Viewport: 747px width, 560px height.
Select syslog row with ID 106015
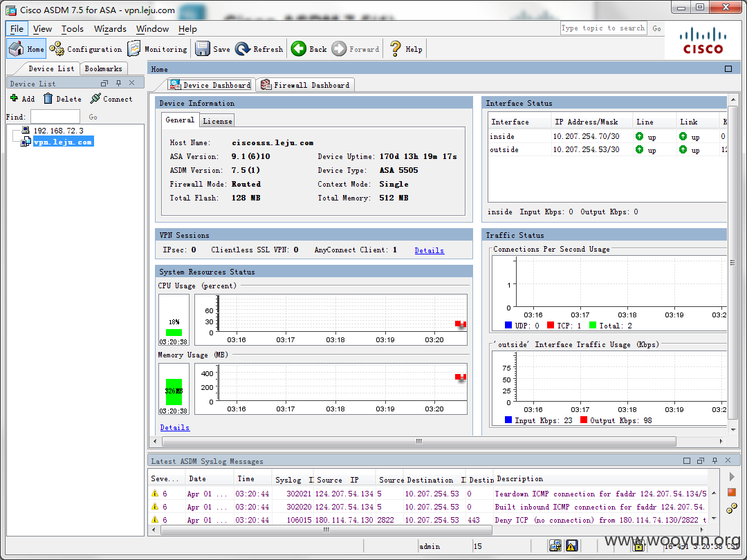pos(428,520)
